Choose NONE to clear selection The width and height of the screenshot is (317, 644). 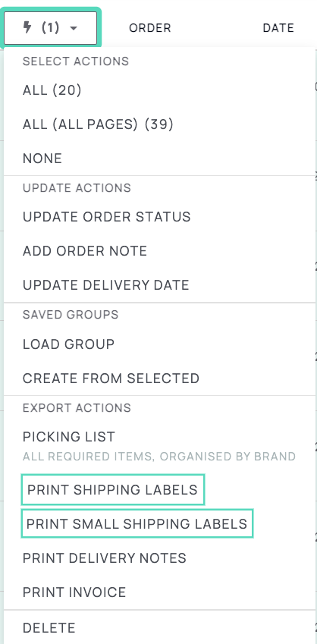pos(159,158)
